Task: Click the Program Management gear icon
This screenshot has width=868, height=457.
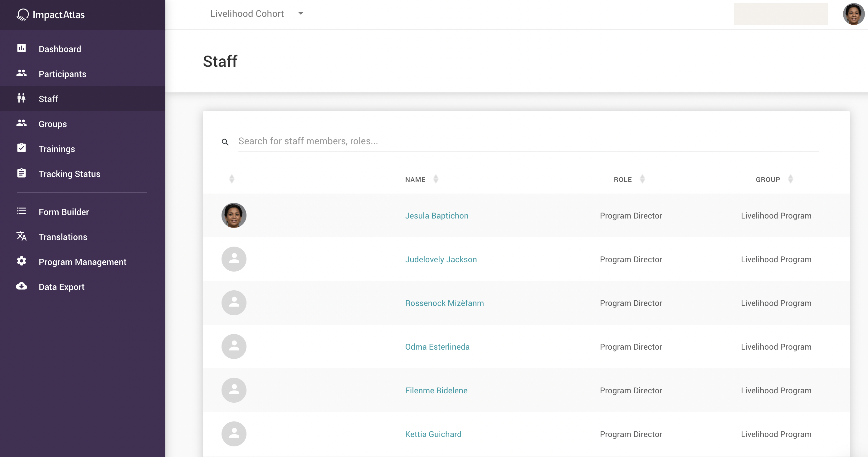Action: (x=22, y=261)
